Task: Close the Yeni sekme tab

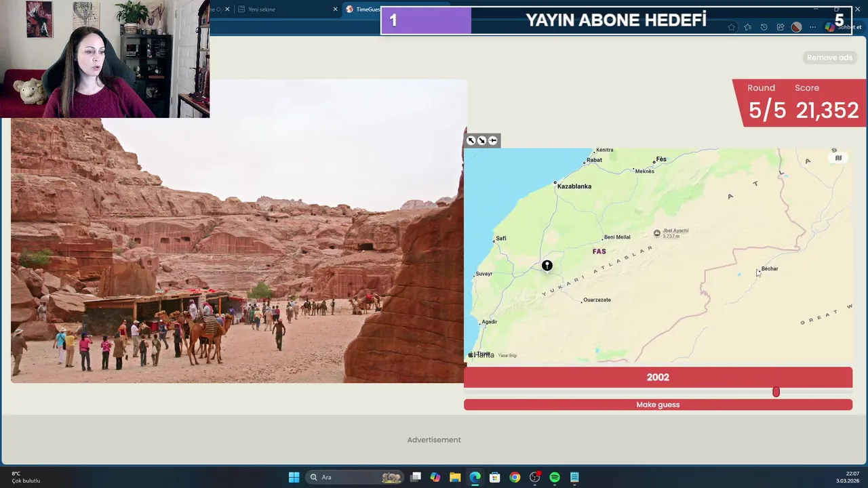Action: click(x=335, y=9)
